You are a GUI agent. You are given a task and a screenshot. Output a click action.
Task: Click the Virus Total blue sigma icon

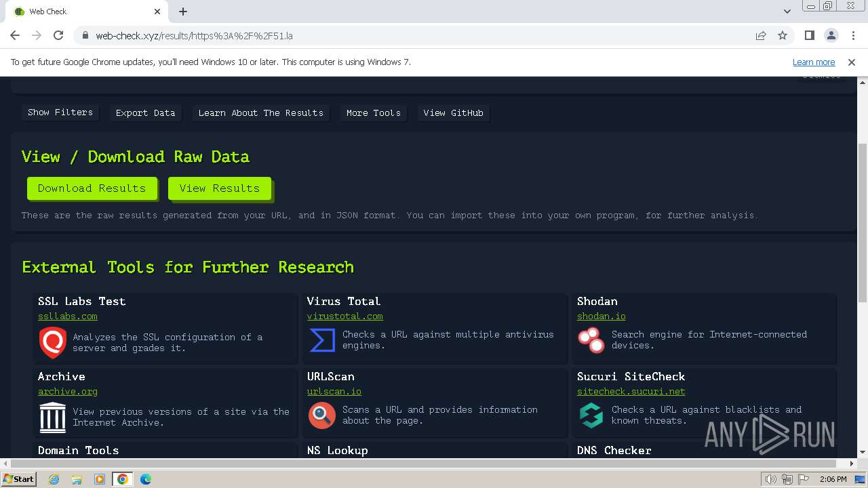[x=322, y=340]
